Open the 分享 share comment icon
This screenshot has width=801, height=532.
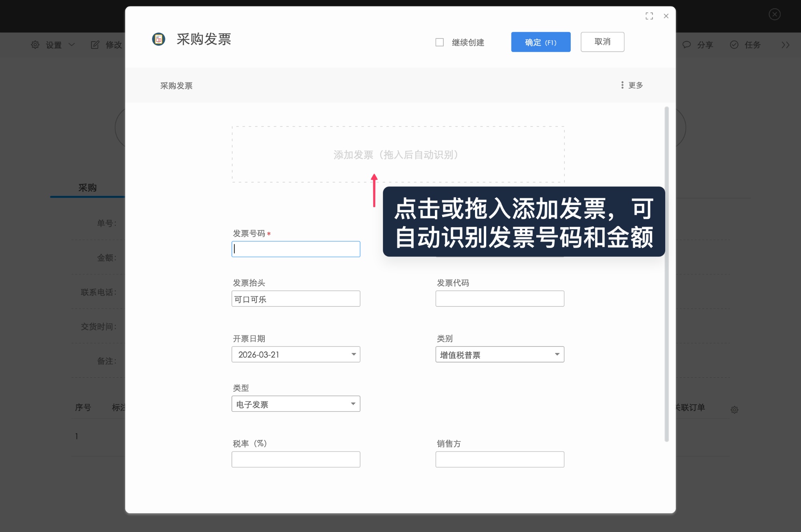point(687,45)
